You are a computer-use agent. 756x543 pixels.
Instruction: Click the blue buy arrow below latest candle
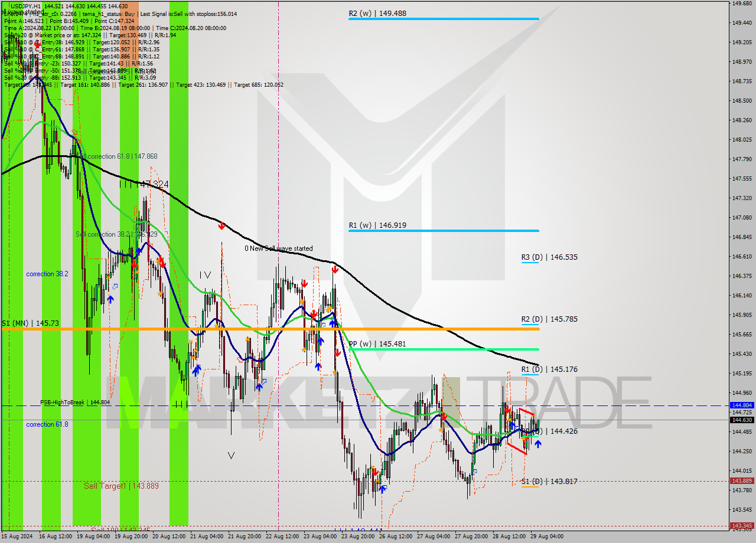click(x=537, y=443)
